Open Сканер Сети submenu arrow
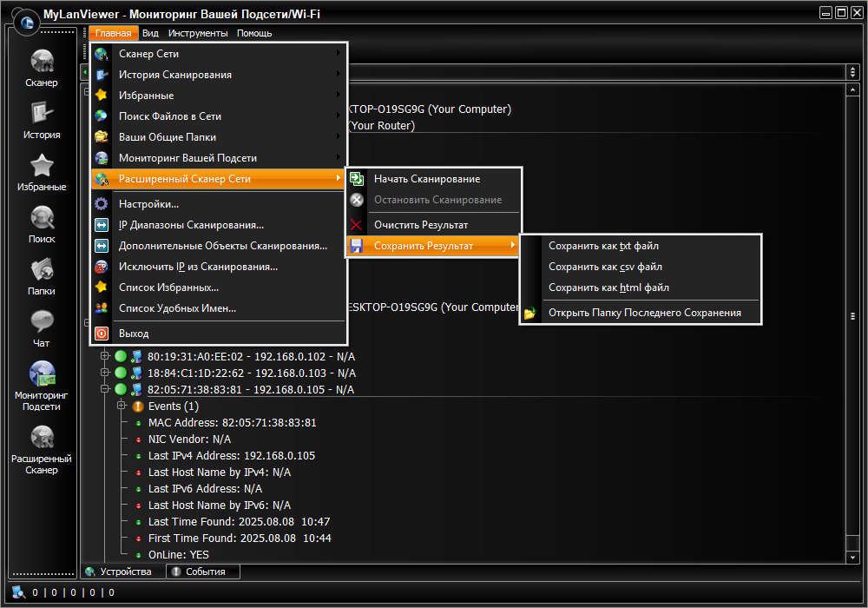 338,53
